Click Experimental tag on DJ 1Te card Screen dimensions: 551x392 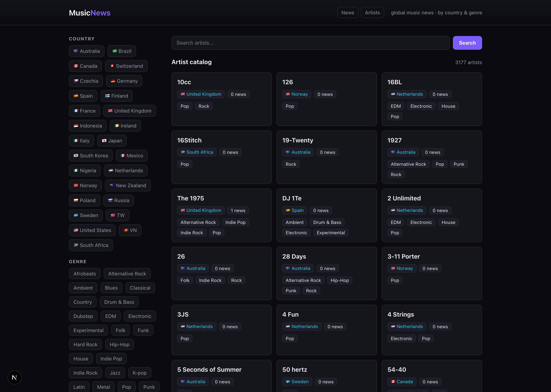pos(330,233)
